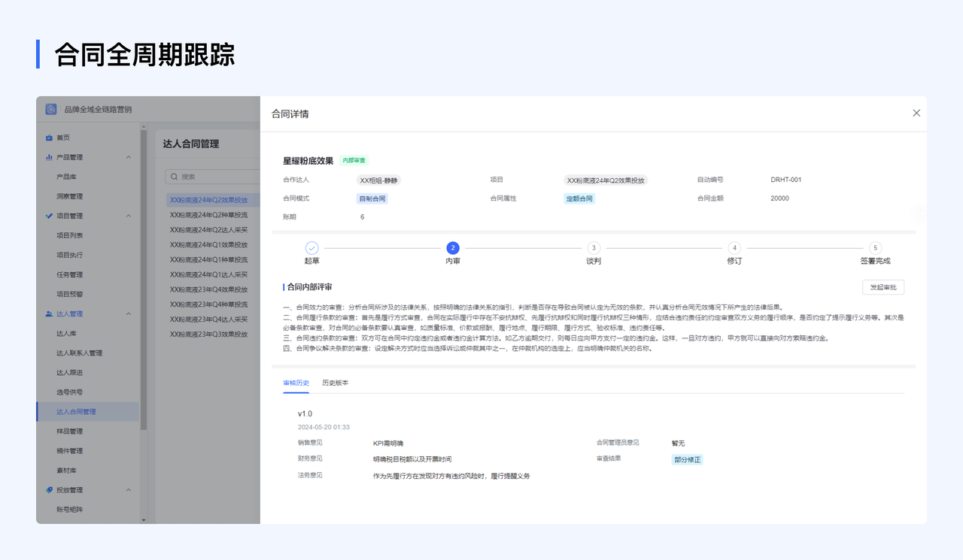Click the 达人管理 people icon
This screenshot has height=560, width=963.
tap(49, 313)
